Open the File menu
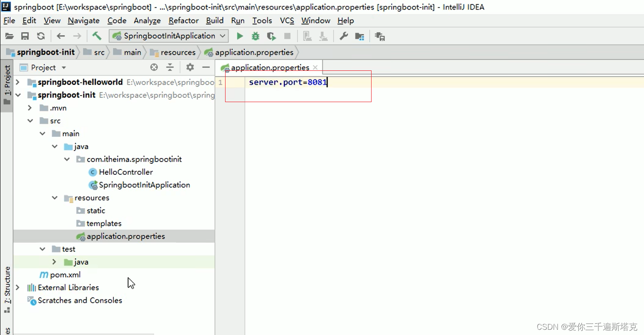The image size is (644, 335). (x=9, y=20)
